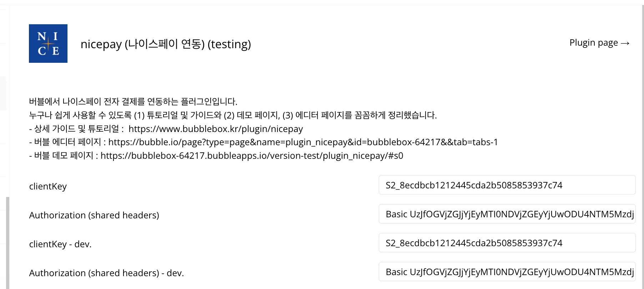The image size is (644, 289).
Task: Focus the clientKey input field
Action: 507,185
